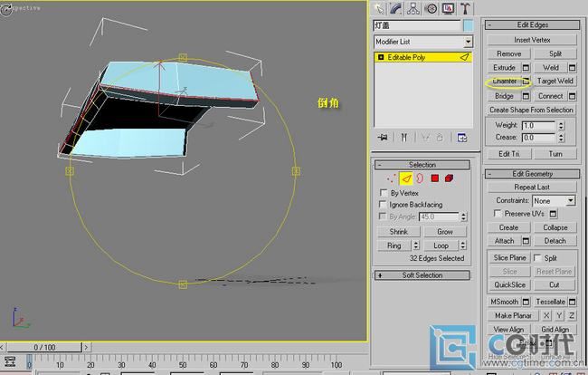This screenshot has height=375, width=588.
Task: Click the Extrude button
Action: (504, 68)
